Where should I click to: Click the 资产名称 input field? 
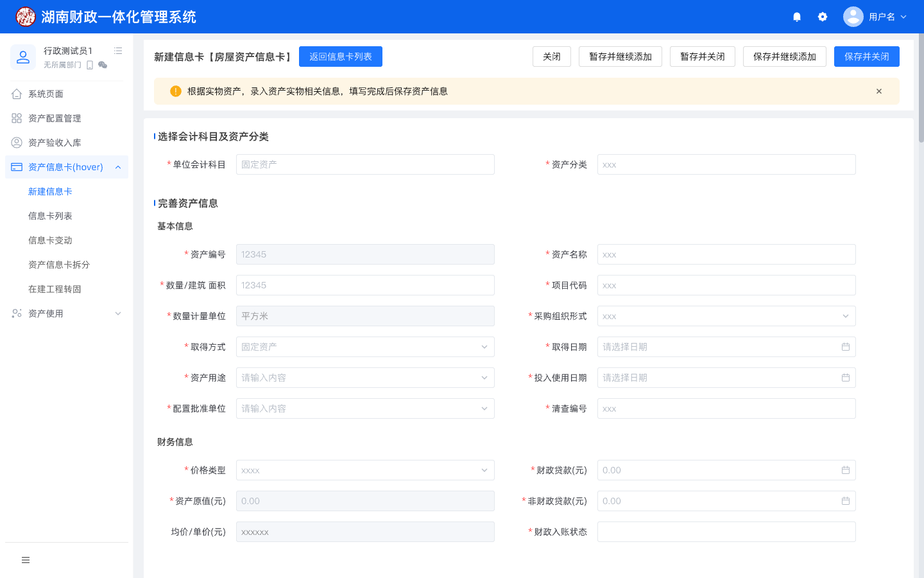[x=726, y=254]
